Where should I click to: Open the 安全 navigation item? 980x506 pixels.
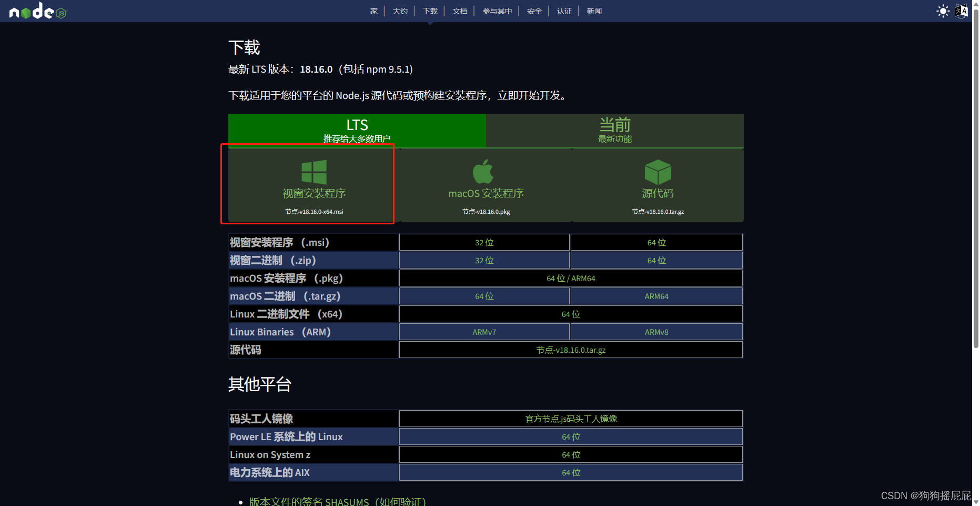point(534,11)
